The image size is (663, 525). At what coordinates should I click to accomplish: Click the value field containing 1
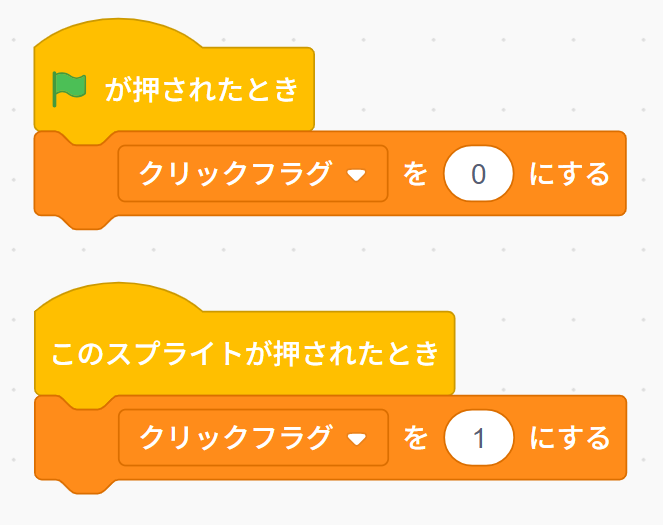(x=479, y=438)
